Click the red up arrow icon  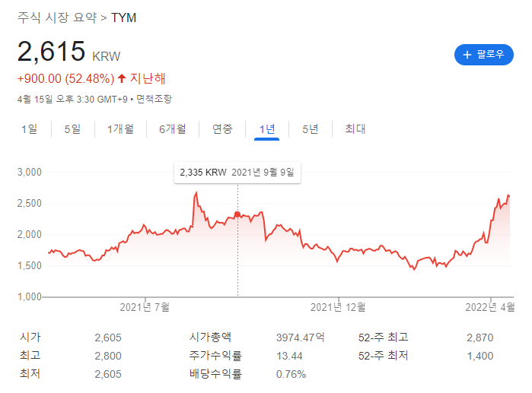[x=122, y=78]
